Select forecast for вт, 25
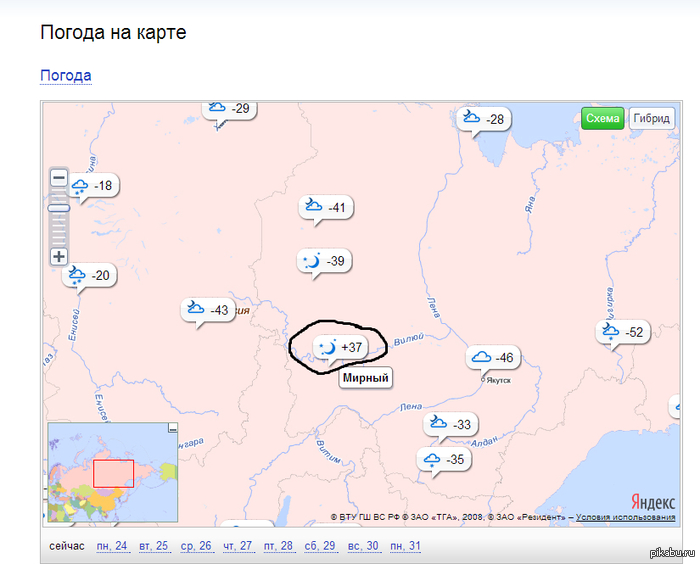Screen dimensions: 700x564 154,546
